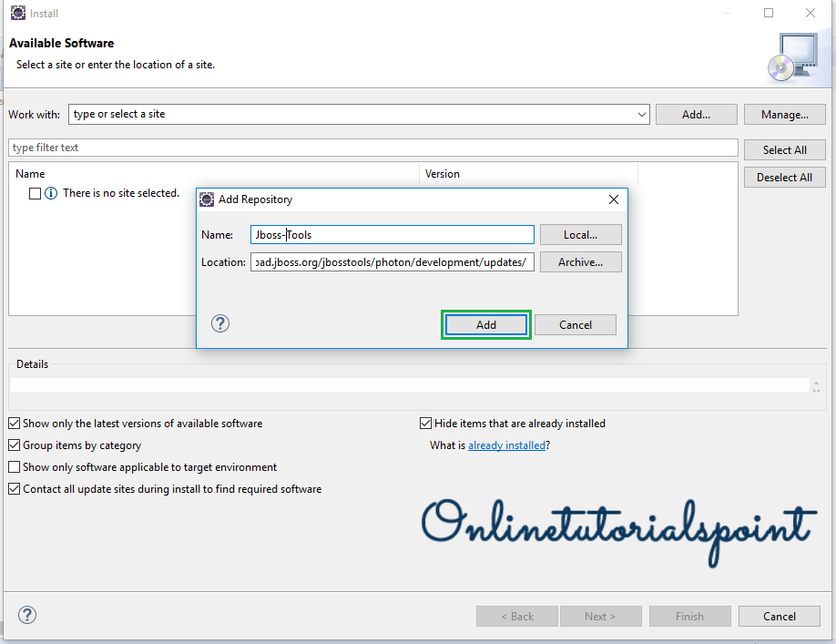Screen dimensions: 836x644
Task: Click the Location URL input field
Action: tap(392, 262)
